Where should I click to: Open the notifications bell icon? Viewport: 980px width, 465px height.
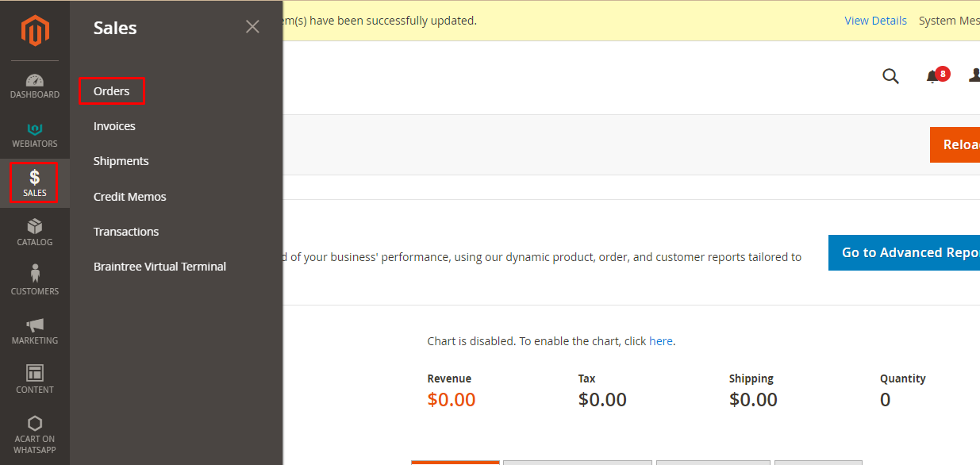coord(932,76)
